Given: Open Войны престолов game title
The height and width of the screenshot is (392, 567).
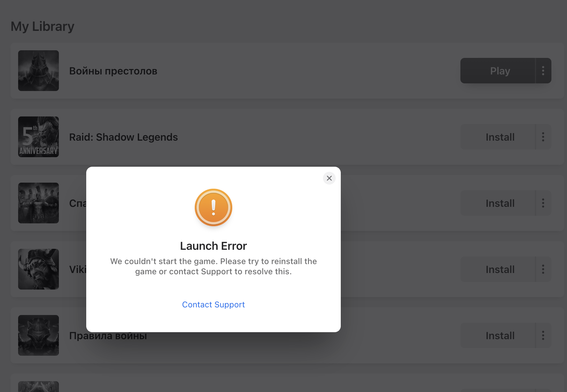Looking at the screenshot, I should 113,71.
